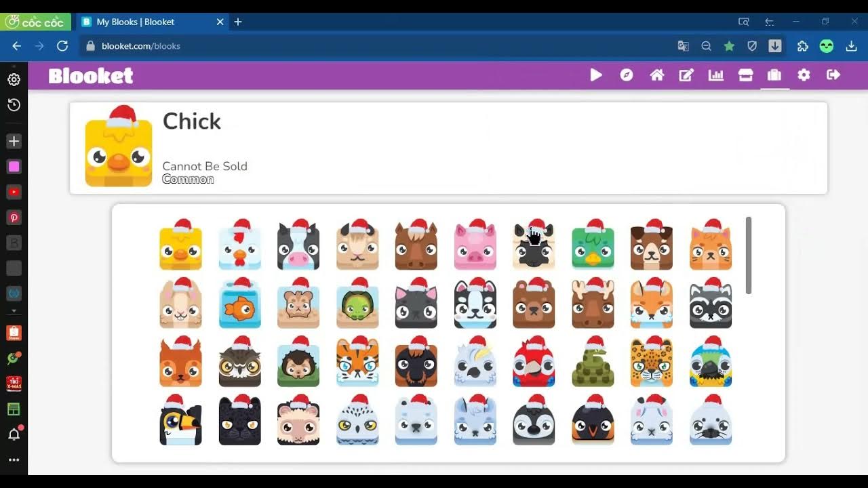Select the Chick blook in the grid
The image size is (868, 488).
coord(180,244)
